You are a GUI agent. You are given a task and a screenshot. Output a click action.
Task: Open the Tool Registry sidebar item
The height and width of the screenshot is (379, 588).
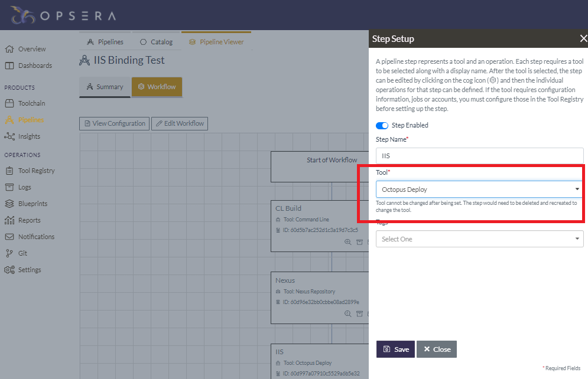pos(35,171)
